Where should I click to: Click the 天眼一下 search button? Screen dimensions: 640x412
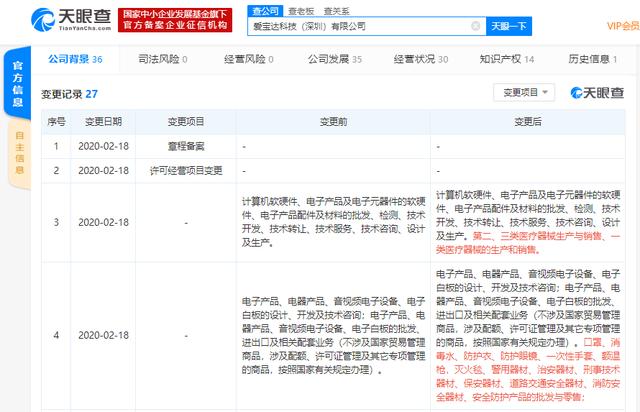click(x=509, y=26)
